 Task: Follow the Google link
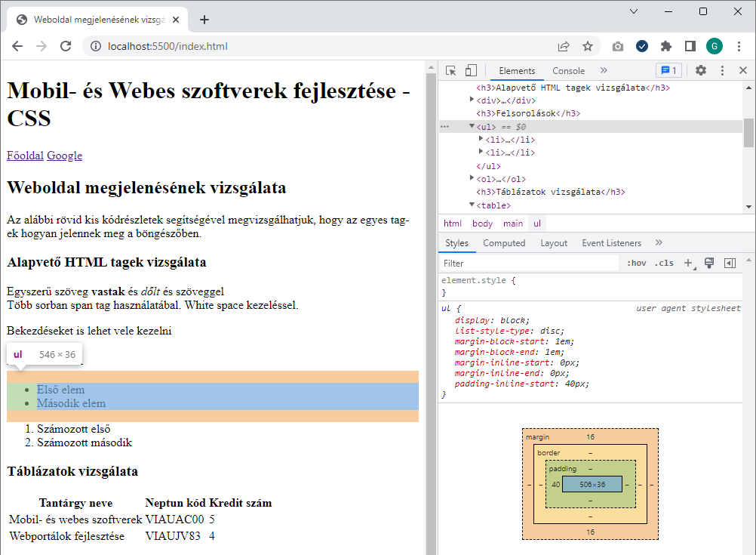click(x=65, y=156)
